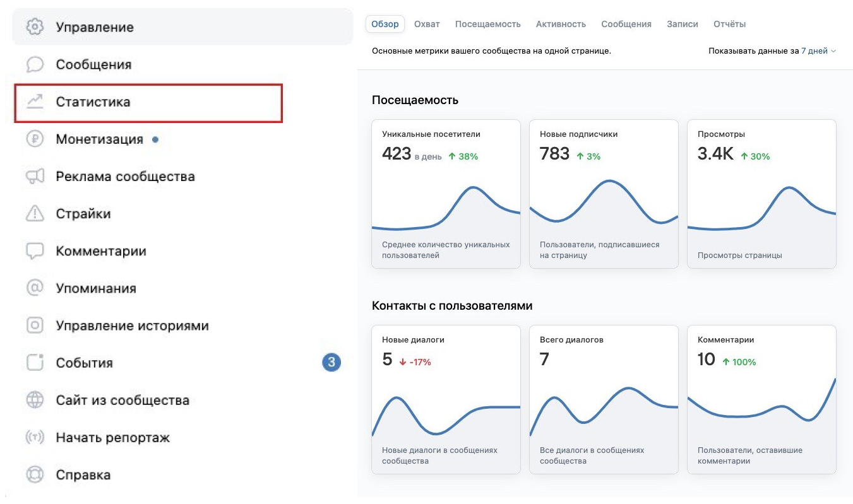Click the broadcast icon for Начать репортаж
Viewport: 853px width, 504px height.
35,437
